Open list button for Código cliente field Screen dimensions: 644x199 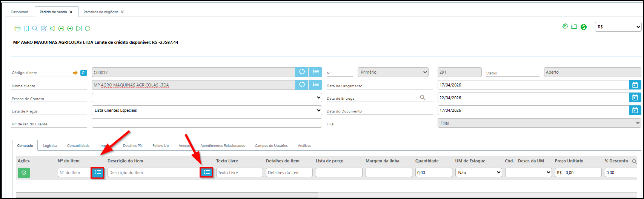(316, 72)
